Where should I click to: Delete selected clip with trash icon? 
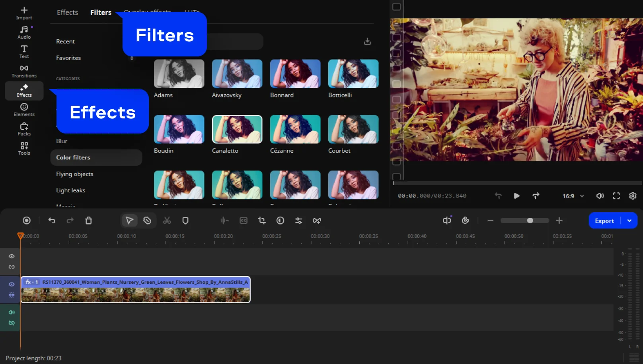click(89, 221)
